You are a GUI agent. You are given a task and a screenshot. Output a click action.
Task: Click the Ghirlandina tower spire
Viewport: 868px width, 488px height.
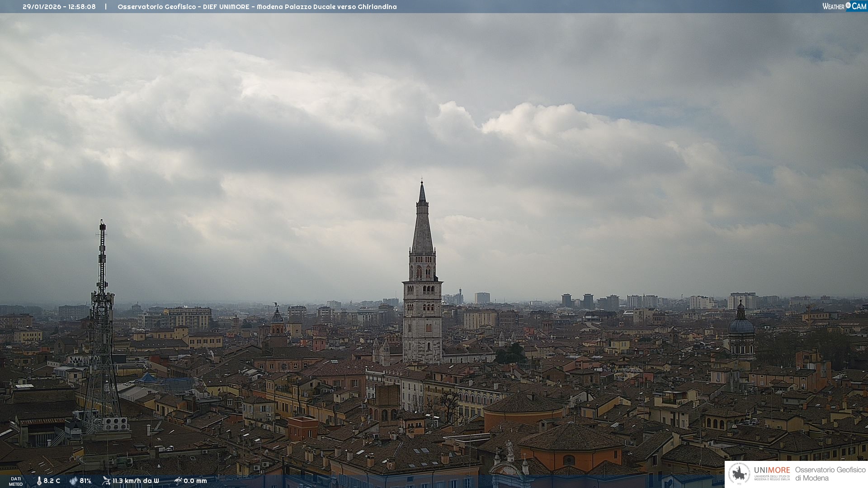[422, 226]
